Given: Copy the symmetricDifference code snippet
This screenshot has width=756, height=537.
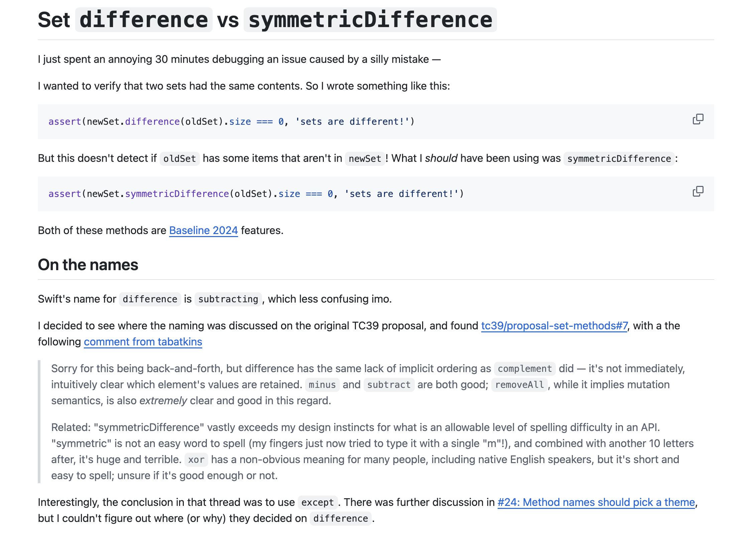Looking at the screenshot, I should coord(698,191).
